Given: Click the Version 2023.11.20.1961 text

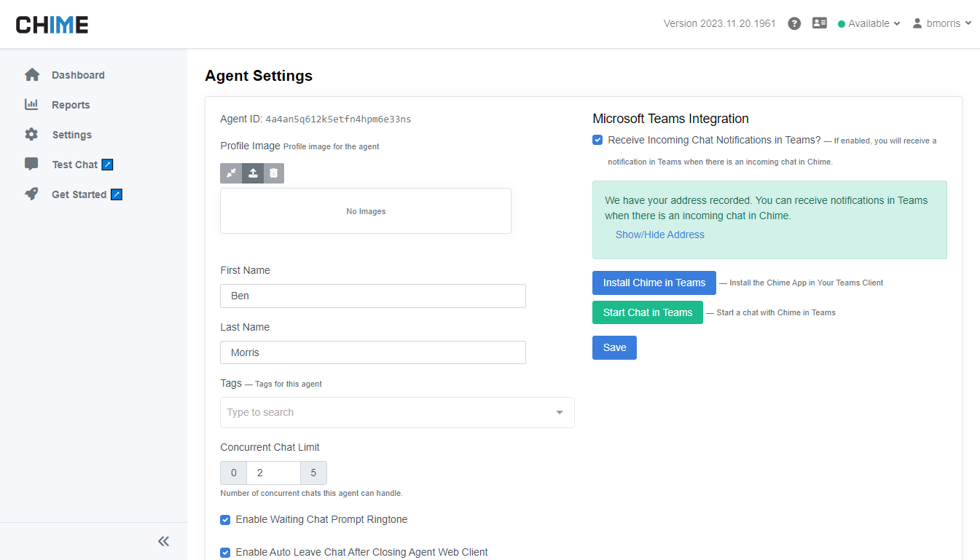Looking at the screenshot, I should click(x=720, y=23).
